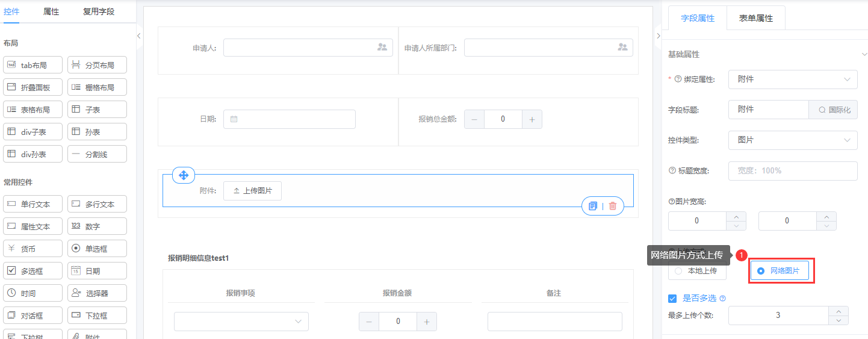The image size is (868, 339).
Task: Select the tab布局 control
Action: [x=33, y=65]
